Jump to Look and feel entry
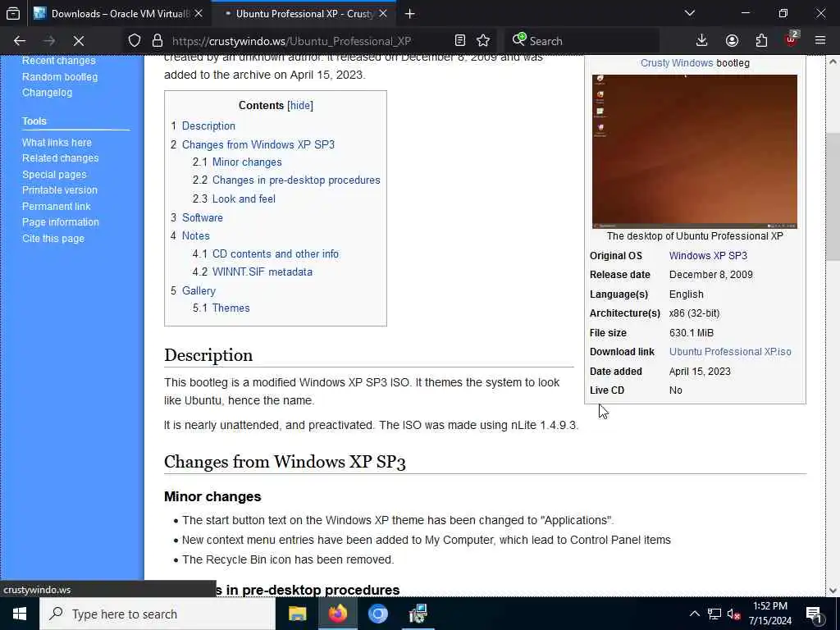Viewport: 840px width, 630px height. coord(244,199)
